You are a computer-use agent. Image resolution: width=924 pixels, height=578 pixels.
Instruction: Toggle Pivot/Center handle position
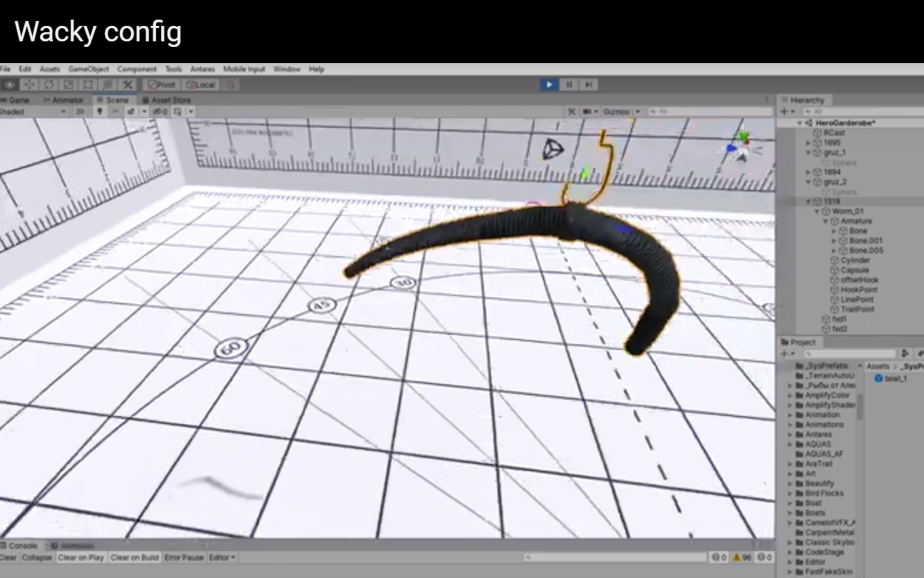point(162,85)
